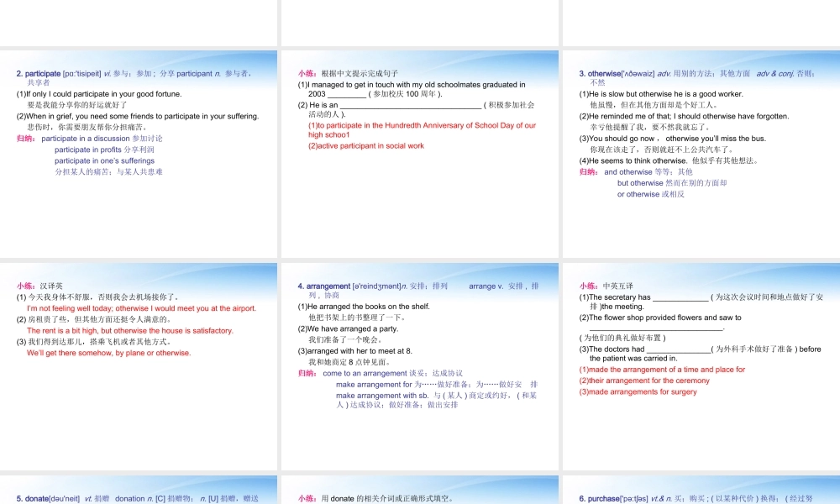
Task: Click the 'but otherwise' summary phrase
Action: point(640,183)
